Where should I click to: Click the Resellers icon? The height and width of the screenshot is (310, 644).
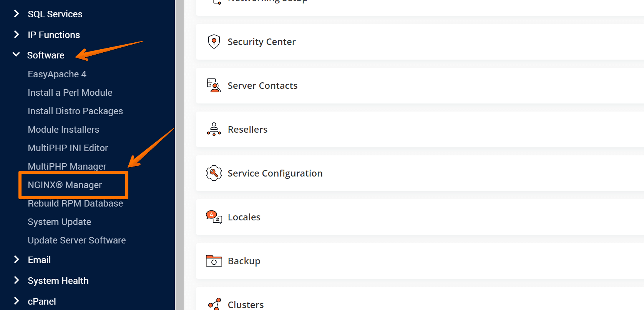[x=214, y=129]
